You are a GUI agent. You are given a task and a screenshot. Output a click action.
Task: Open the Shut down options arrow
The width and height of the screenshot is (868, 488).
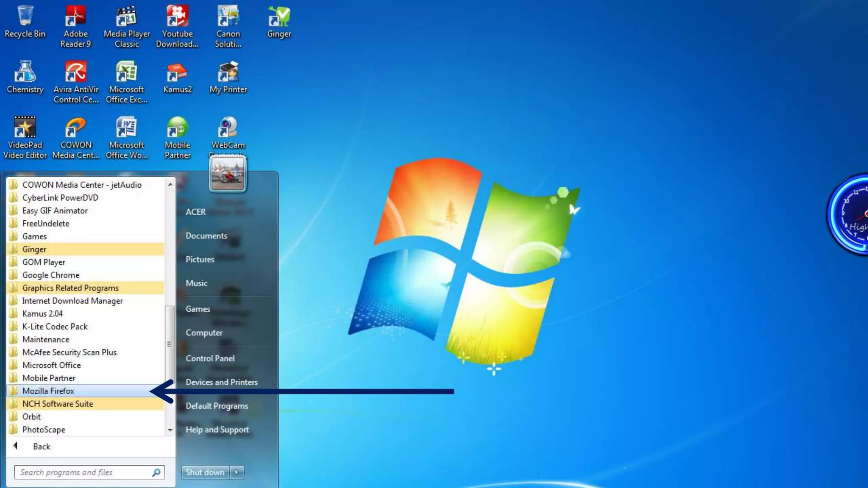[x=237, y=472]
